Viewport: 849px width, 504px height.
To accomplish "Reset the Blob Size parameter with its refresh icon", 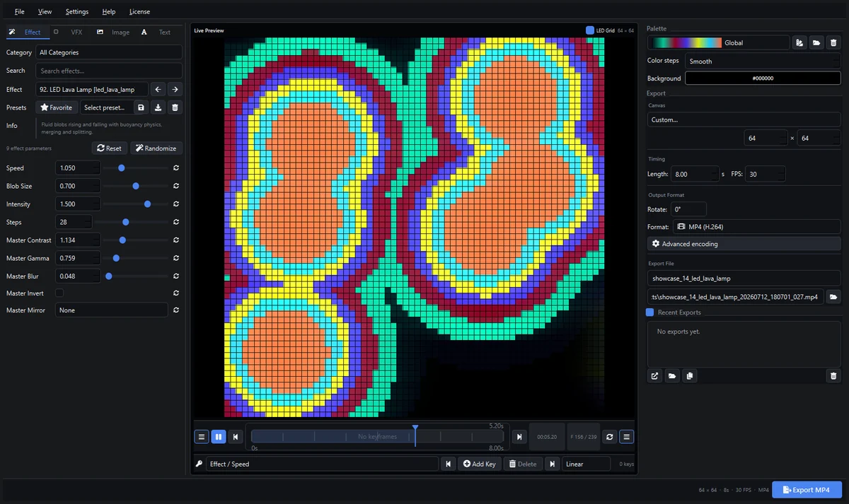I will (175, 186).
